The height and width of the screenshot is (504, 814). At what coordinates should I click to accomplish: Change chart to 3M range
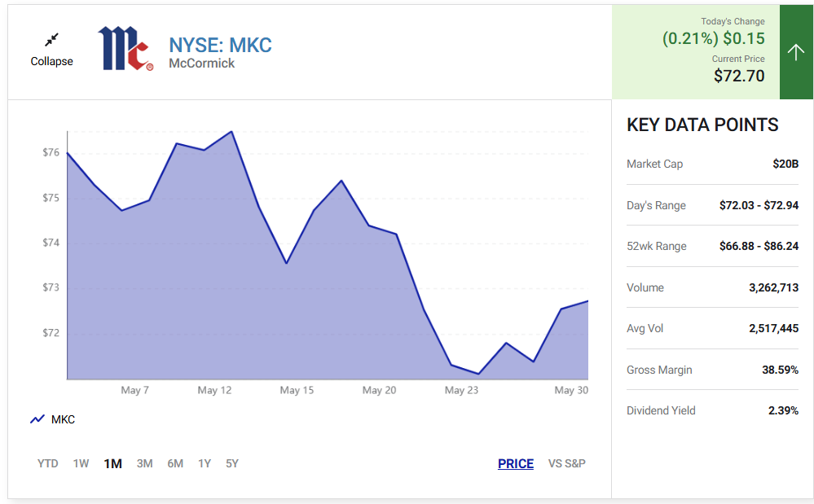(144, 463)
